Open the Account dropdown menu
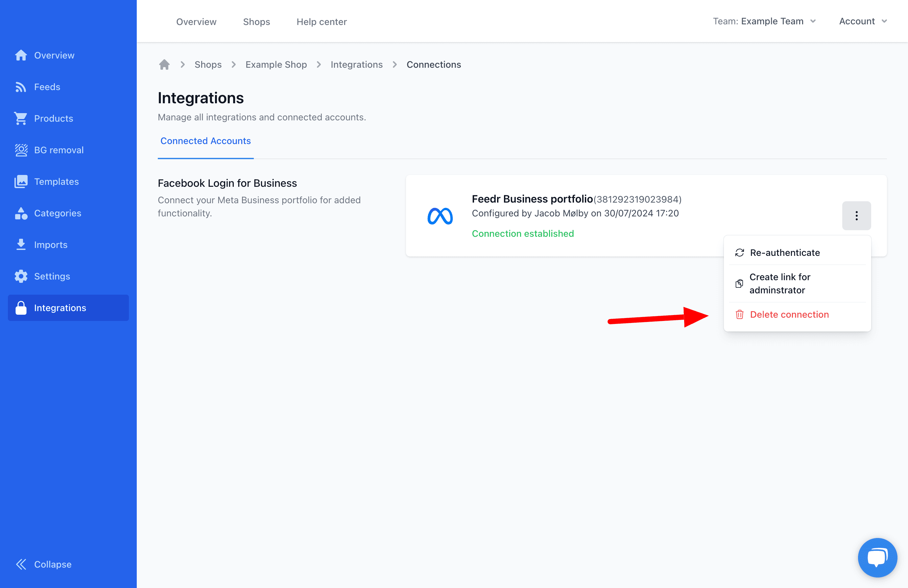The width and height of the screenshot is (908, 588). tap(863, 21)
